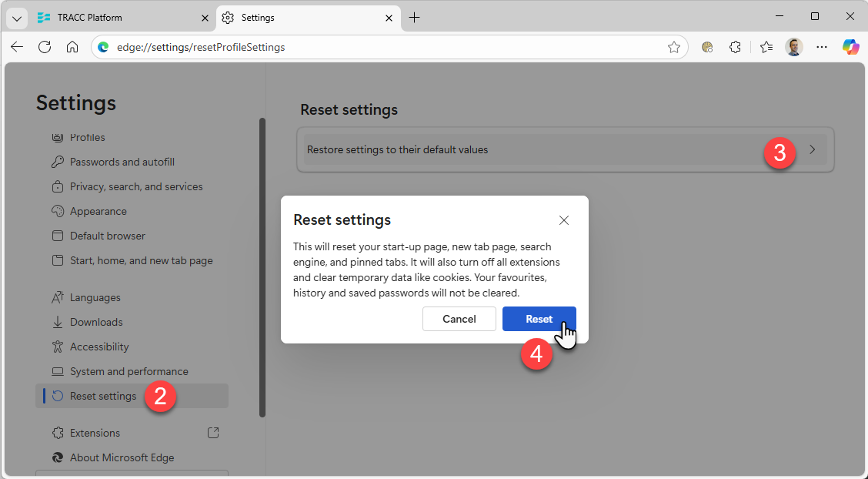The width and height of the screenshot is (868, 479).
Task: Select Privacy, search, and services
Action: [136, 186]
